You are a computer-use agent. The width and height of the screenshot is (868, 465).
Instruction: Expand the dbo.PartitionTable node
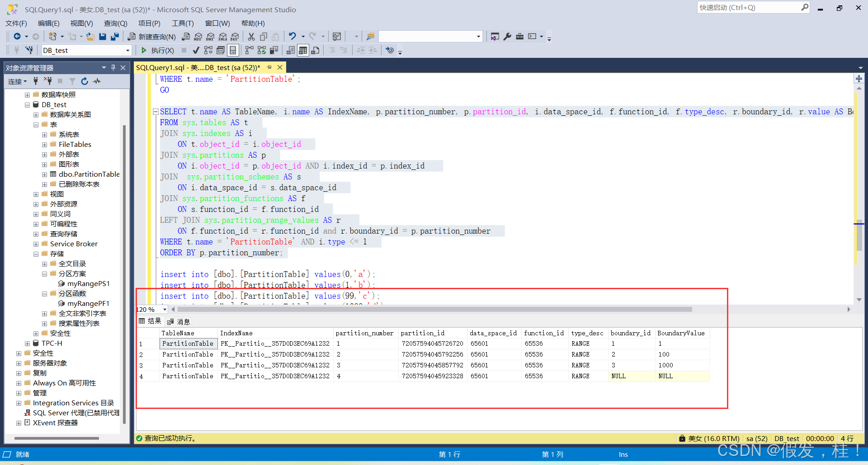pos(44,174)
